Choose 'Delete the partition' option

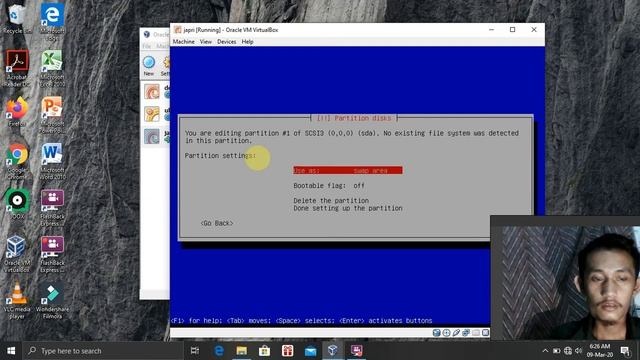click(x=331, y=200)
